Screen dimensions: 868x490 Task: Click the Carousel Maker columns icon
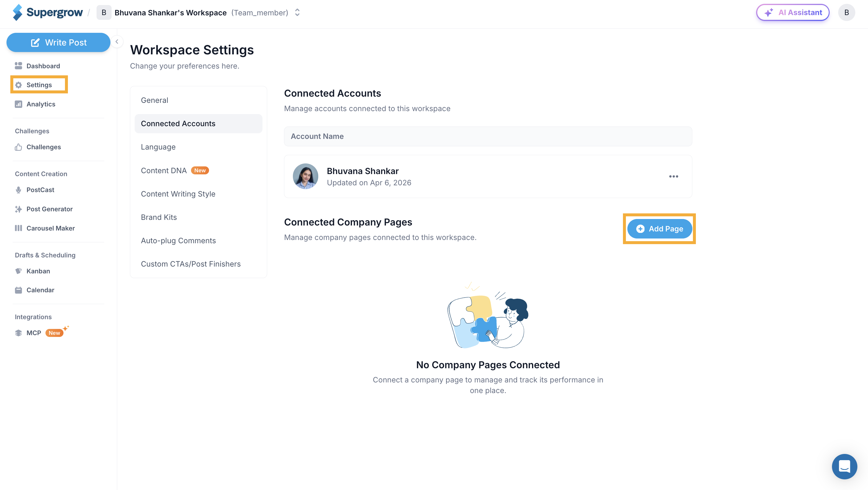(x=18, y=228)
